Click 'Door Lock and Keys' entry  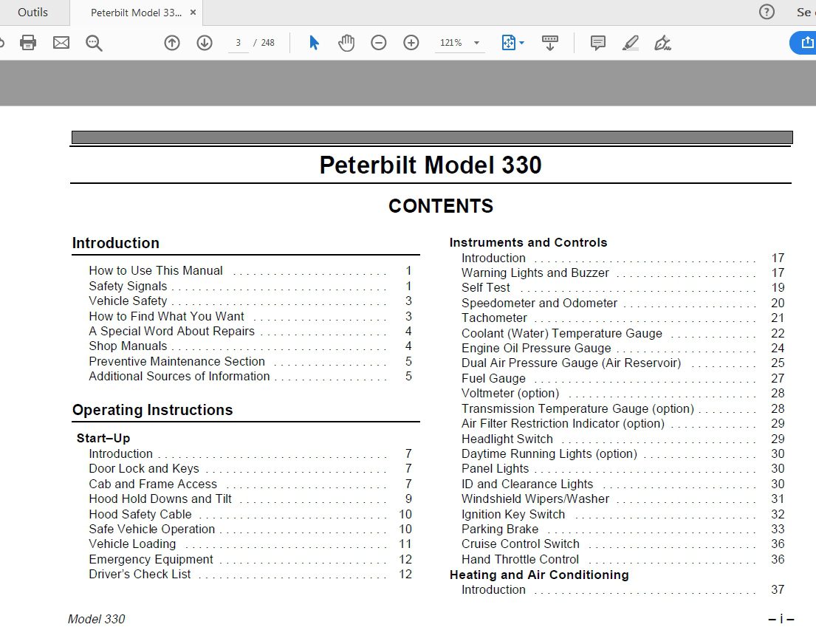point(144,468)
